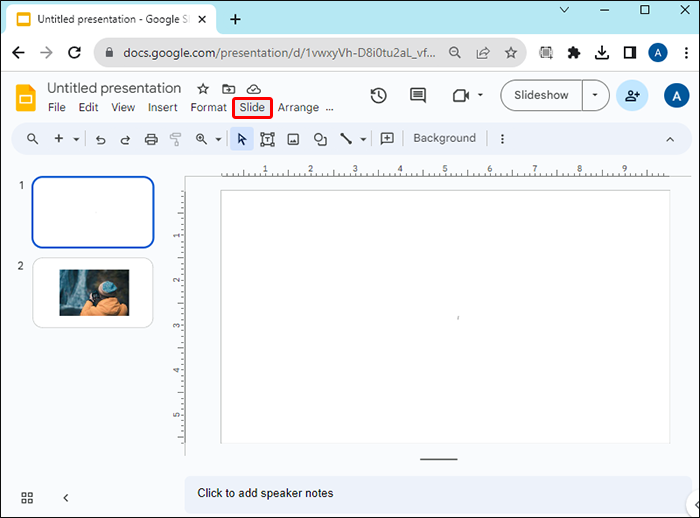Bookmark this page star

pyautogui.click(x=511, y=53)
